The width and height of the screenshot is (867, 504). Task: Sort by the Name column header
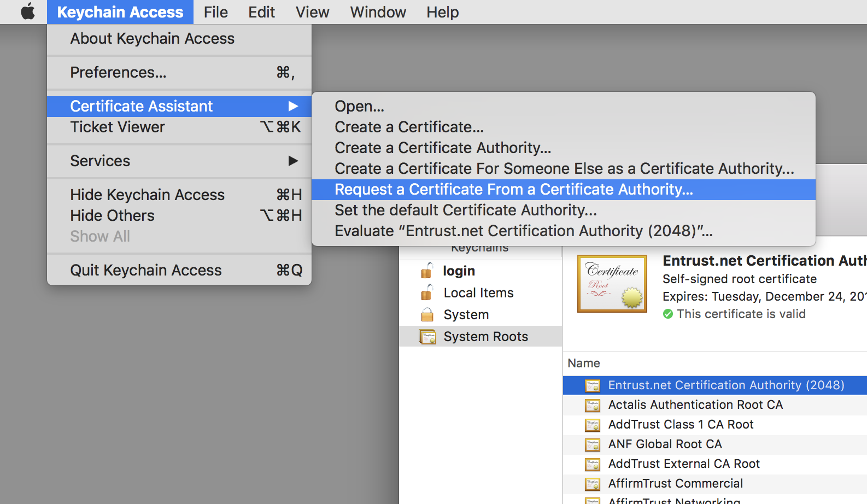click(x=584, y=364)
